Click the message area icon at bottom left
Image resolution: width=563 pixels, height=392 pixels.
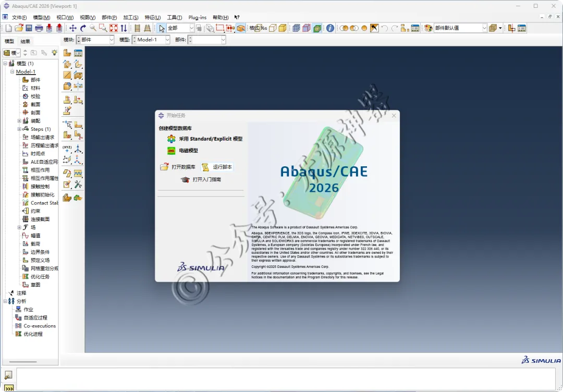(8, 375)
